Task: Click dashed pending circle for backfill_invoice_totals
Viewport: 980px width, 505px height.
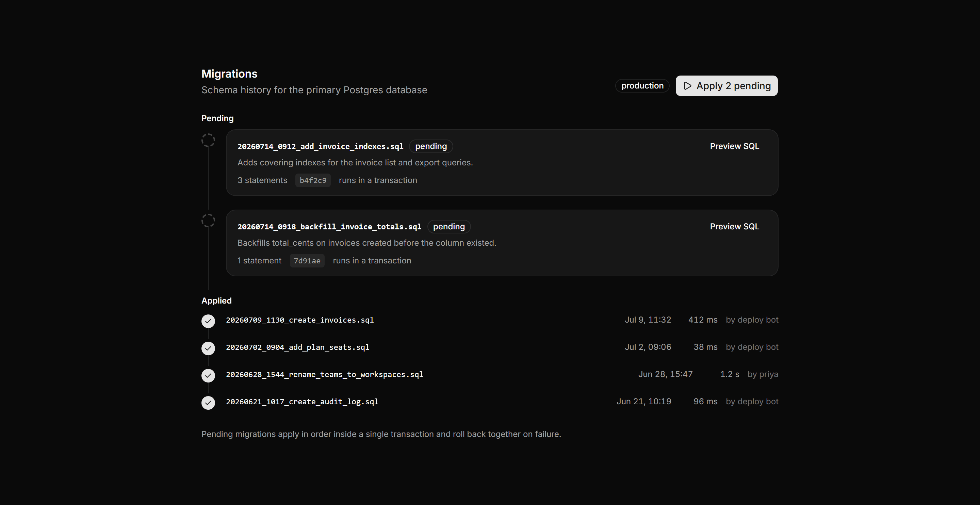Action: click(x=208, y=221)
